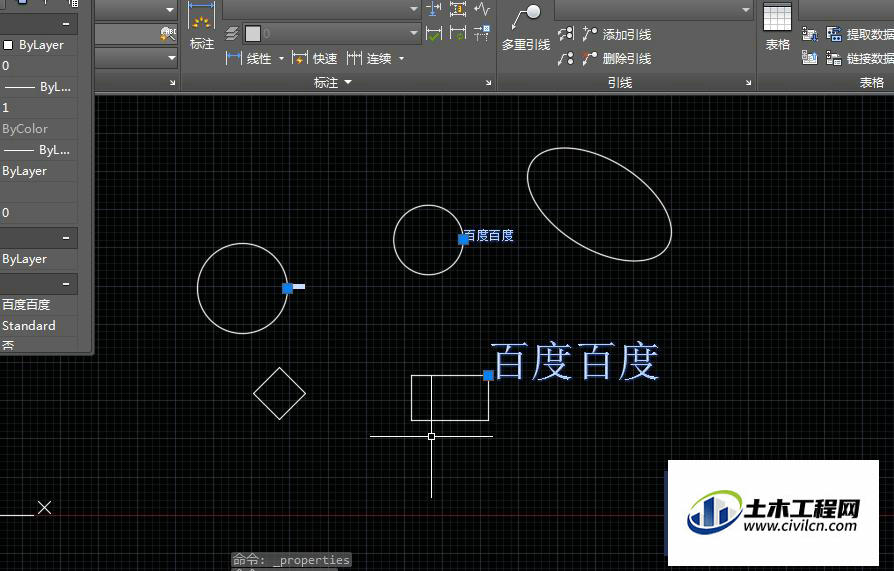Expand the 标注 panel title arrow
The width and height of the screenshot is (894, 571).
(x=348, y=83)
